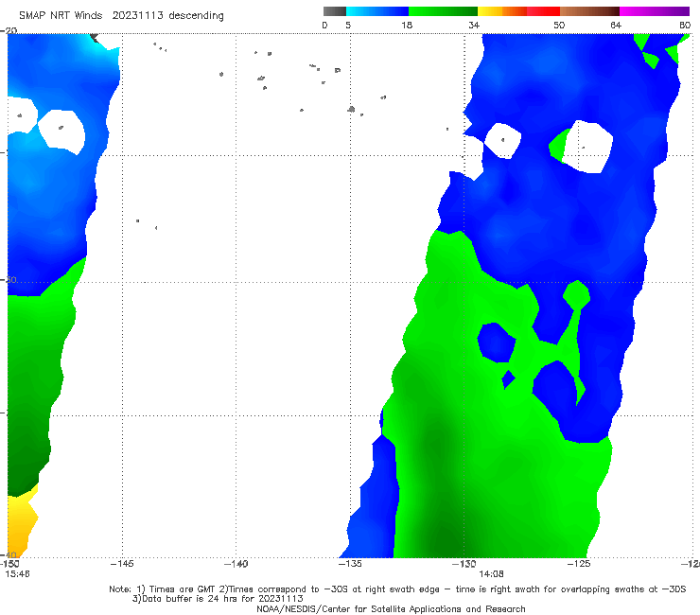Click the color bar label '18'
Image resolution: width=700 pixels, height=615 pixels.
(x=407, y=26)
